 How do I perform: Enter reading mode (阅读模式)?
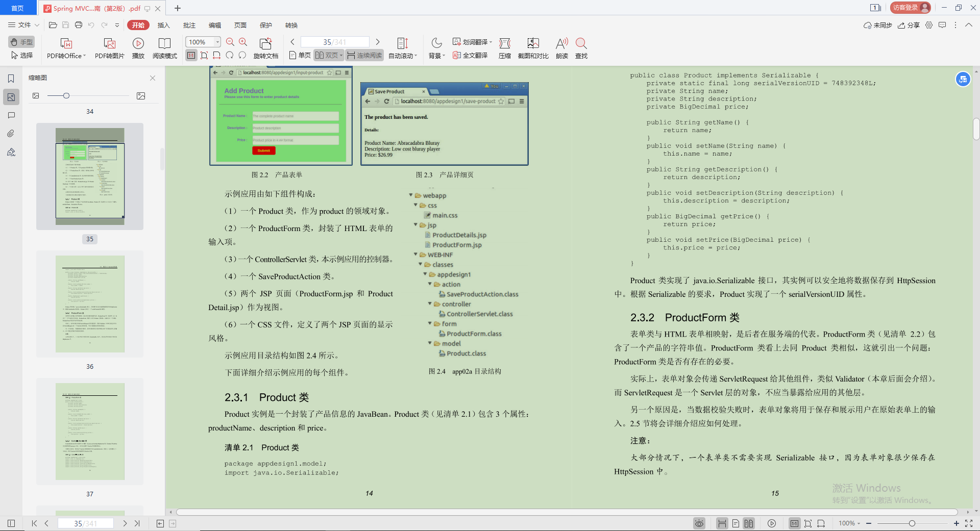point(164,48)
